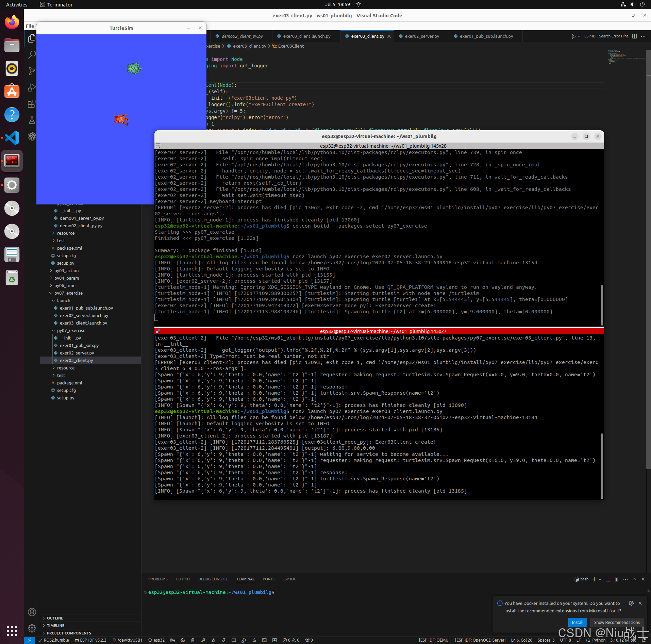Open the Search view in the activity bar

tap(32, 55)
